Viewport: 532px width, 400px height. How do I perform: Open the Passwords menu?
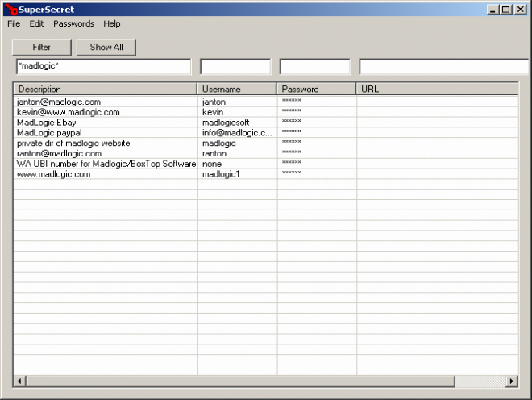coord(73,23)
